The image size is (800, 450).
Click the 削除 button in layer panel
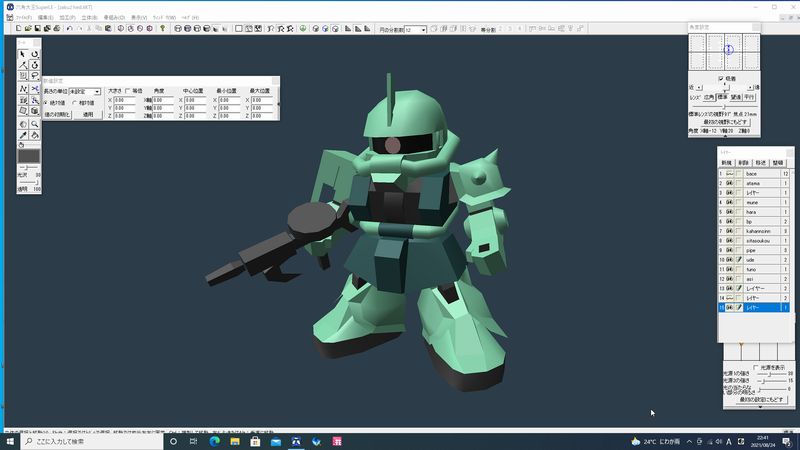point(743,163)
